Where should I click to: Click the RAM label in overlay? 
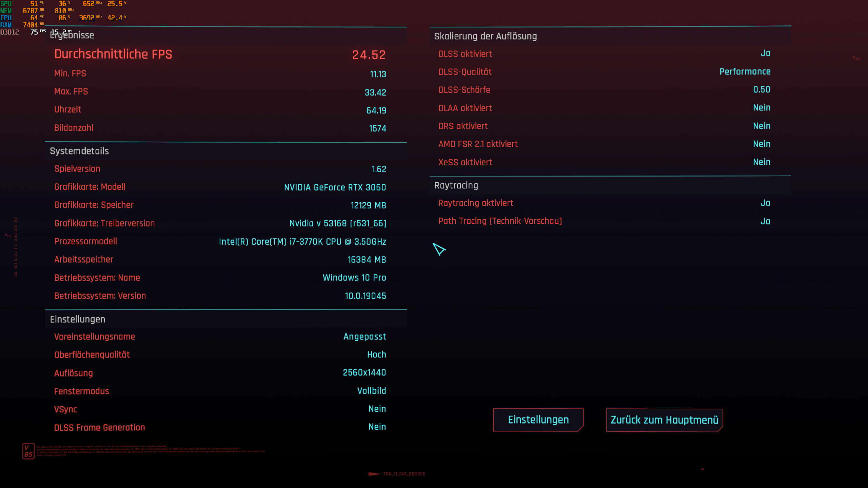[6, 25]
